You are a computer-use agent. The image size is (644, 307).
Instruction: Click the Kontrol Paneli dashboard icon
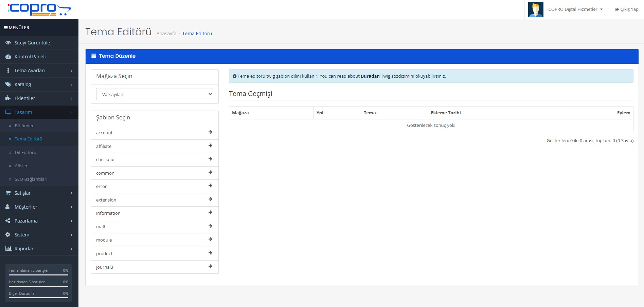tap(8, 57)
